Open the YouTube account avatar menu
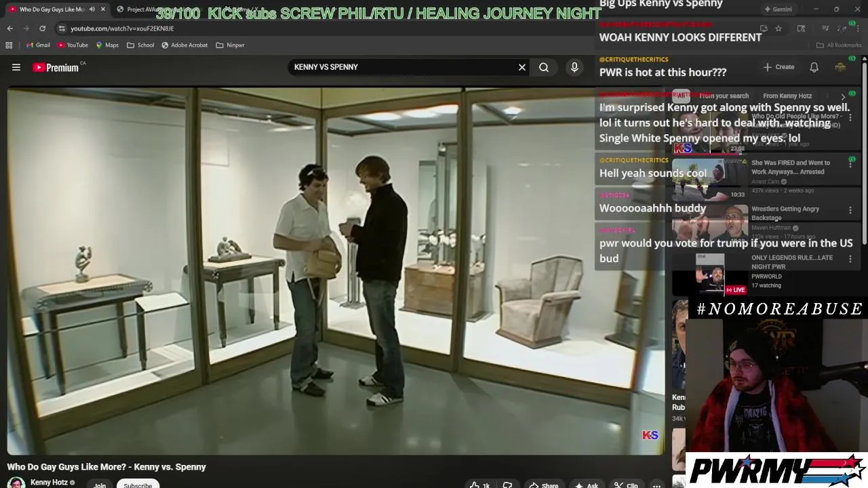Image resolution: width=868 pixels, height=488 pixels. click(x=840, y=67)
